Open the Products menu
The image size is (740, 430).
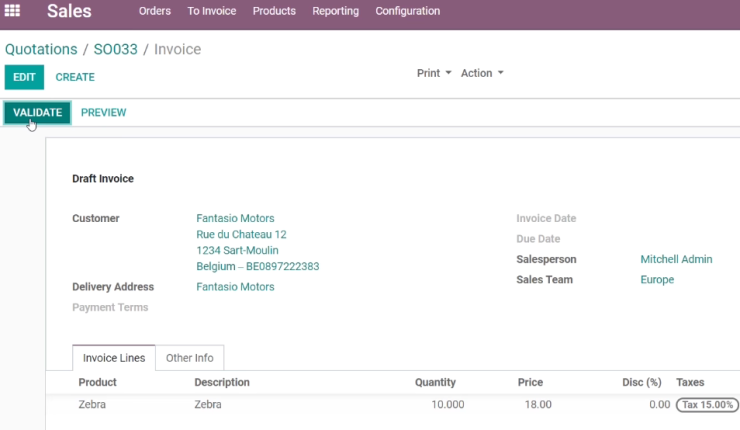pyautogui.click(x=274, y=11)
